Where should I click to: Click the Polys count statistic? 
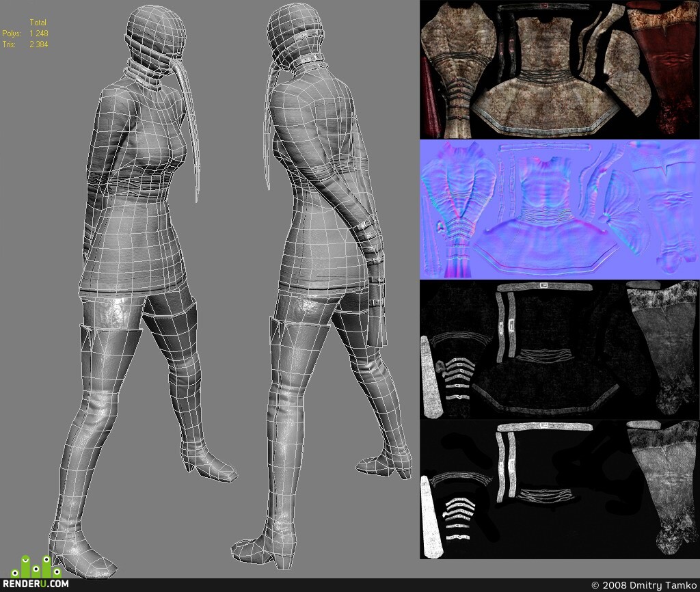[x=25, y=33]
